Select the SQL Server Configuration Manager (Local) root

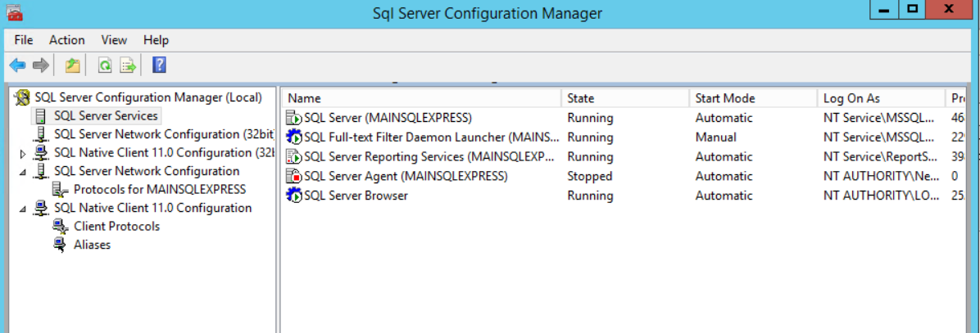tap(148, 97)
